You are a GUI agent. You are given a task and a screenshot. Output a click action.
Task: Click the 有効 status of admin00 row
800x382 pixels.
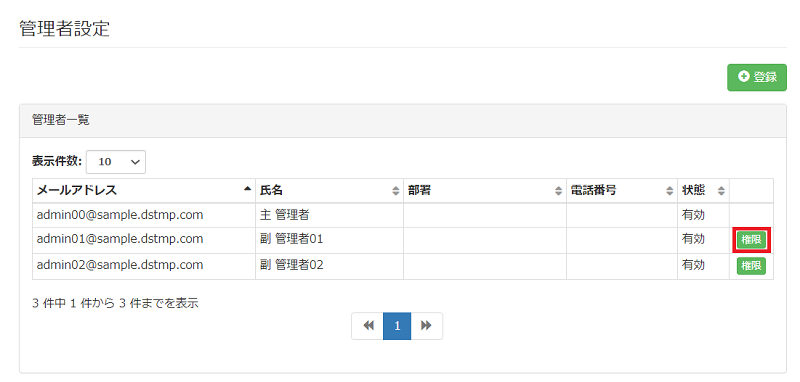tap(693, 215)
